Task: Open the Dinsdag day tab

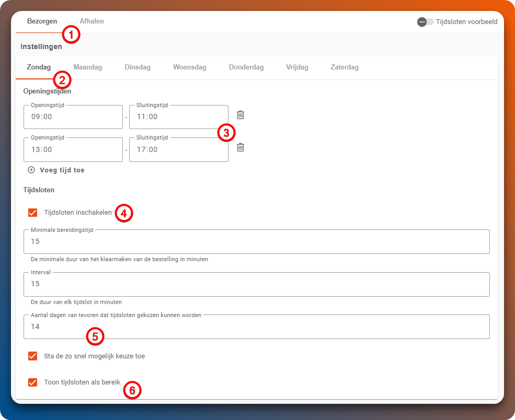Action: 138,67
